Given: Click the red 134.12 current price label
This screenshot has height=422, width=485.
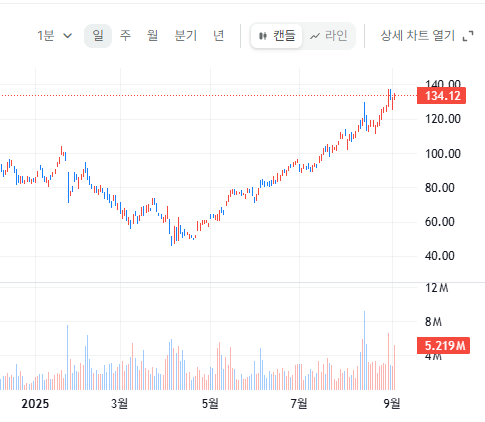Looking at the screenshot, I should pyautogui.click(x=441, y=96).
